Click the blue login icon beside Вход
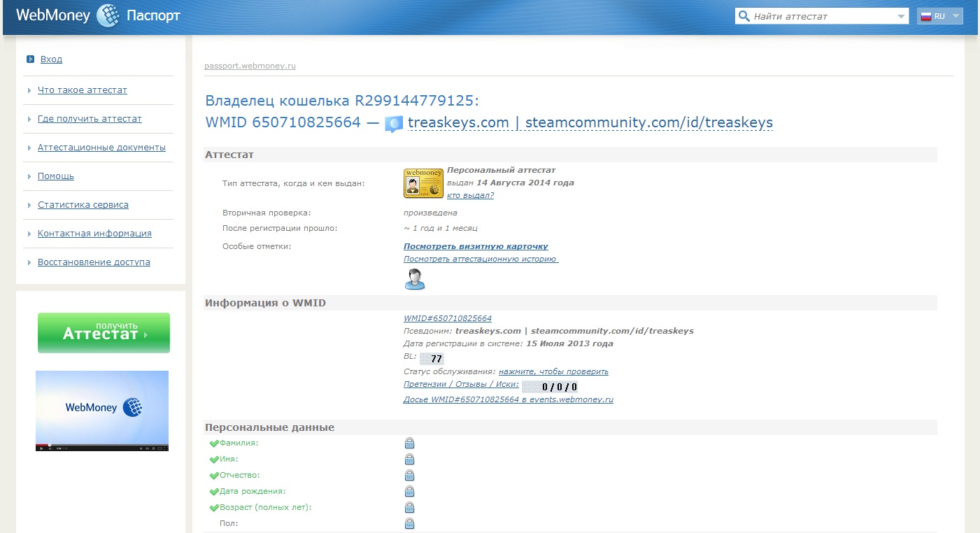 (30, 59)
